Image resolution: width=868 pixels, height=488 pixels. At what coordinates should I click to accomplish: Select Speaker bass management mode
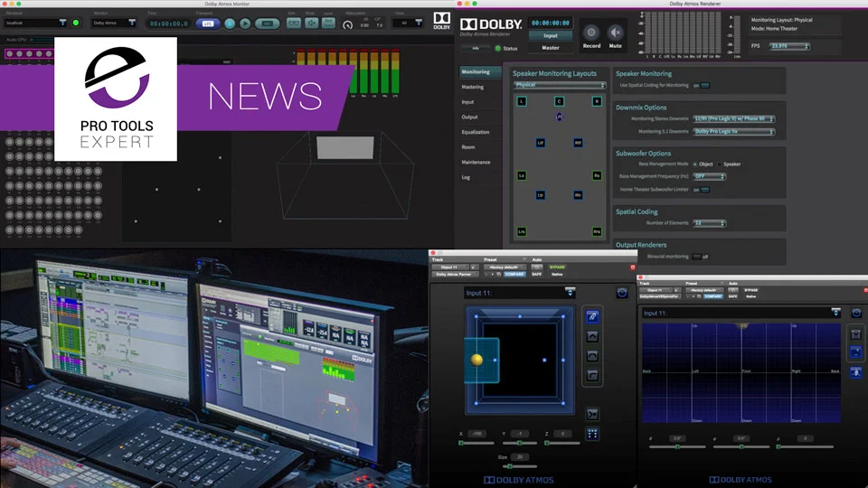(719, 164)
